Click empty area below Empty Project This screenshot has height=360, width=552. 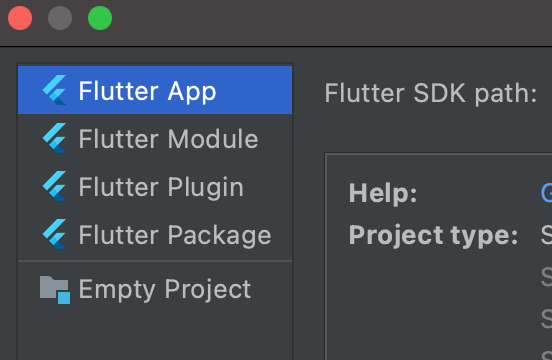coord(155,337)
